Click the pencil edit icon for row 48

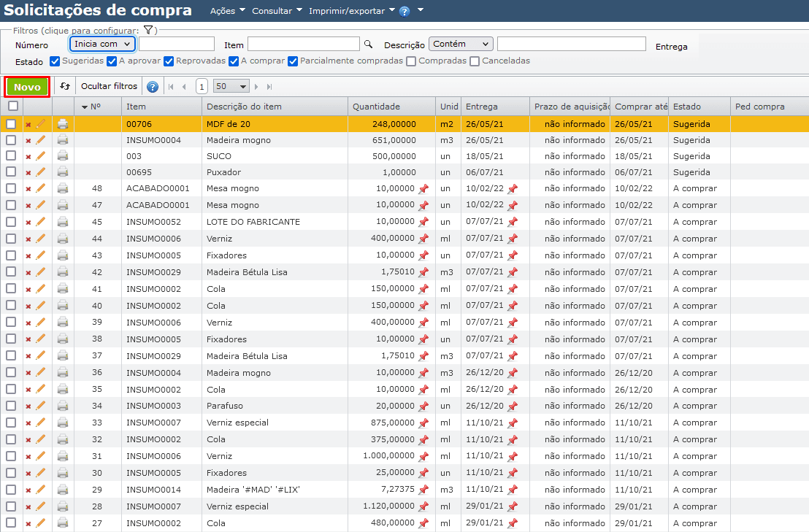click(x=41, y=188)
